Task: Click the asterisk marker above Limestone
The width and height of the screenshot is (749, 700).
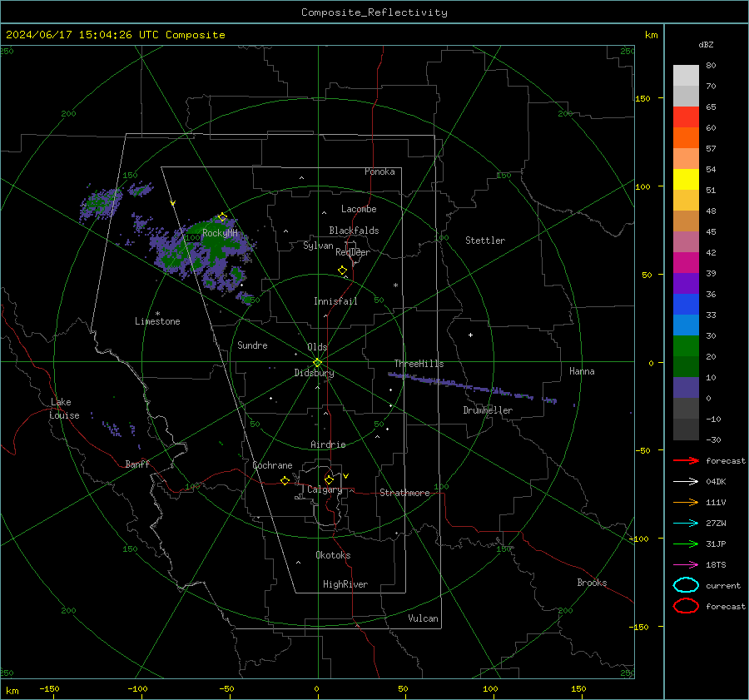Action: [x=157, y=314]
